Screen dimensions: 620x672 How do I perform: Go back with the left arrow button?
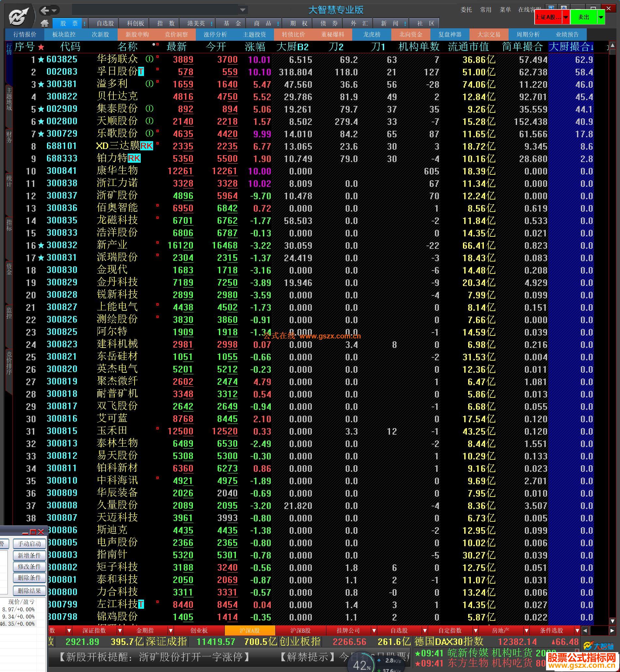click(x=45, y=11)
